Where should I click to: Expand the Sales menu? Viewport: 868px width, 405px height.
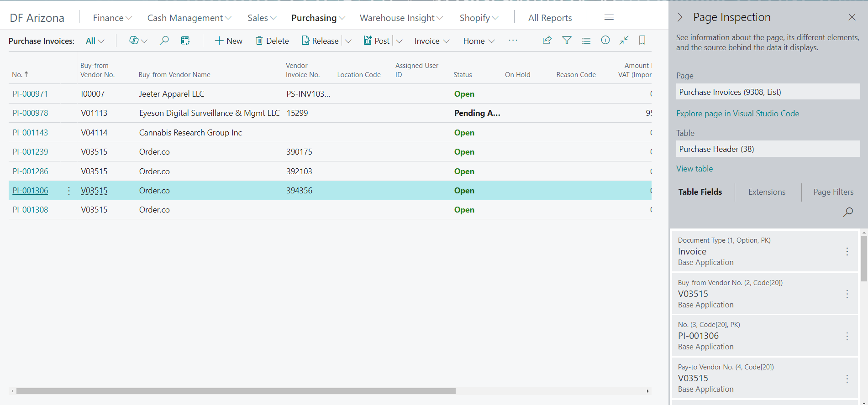pos(262,18)
